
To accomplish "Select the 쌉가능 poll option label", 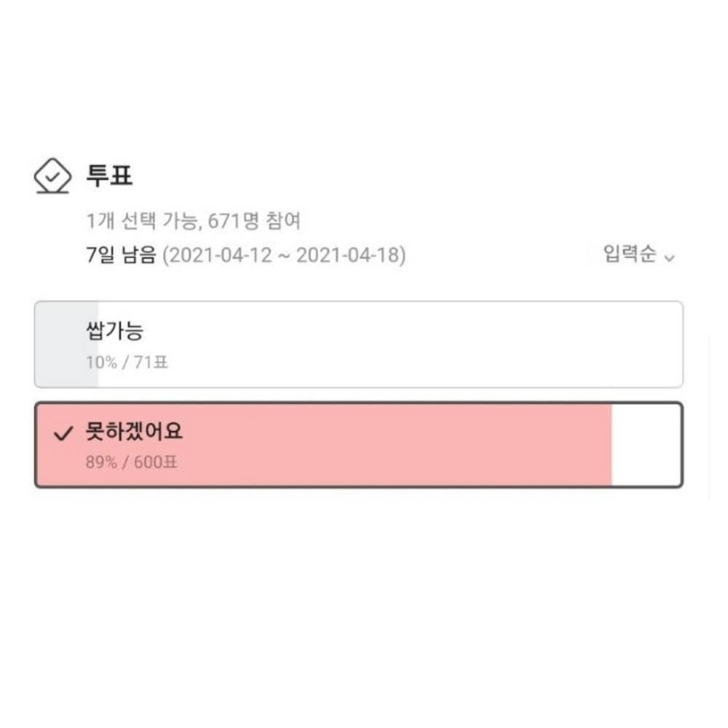I will point(114,331).
